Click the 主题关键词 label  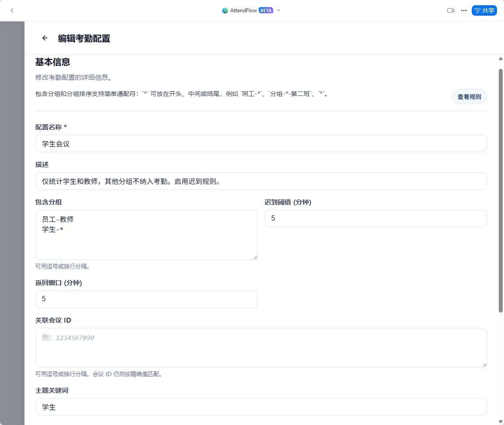tap(52, 390)
